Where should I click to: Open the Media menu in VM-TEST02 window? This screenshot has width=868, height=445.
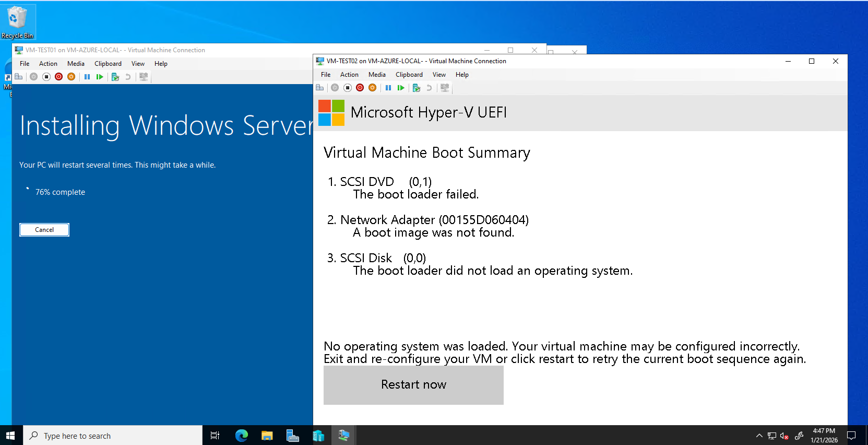pyautogui.click(x=377, y=75)
